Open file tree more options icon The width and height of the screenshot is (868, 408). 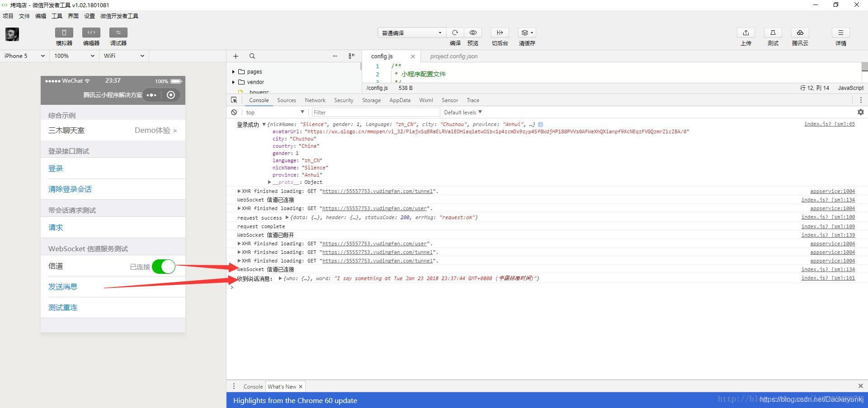[335, 56]
